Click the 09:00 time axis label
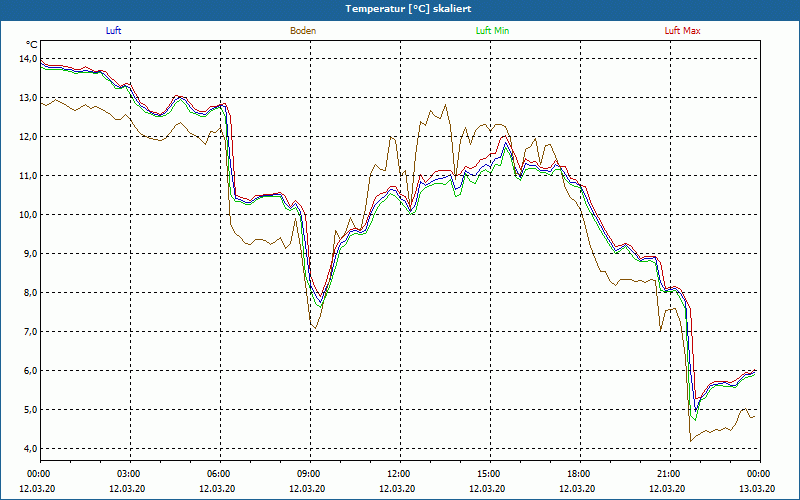The width and height of the screenshot is (800, 500). [x=310, y=474]
